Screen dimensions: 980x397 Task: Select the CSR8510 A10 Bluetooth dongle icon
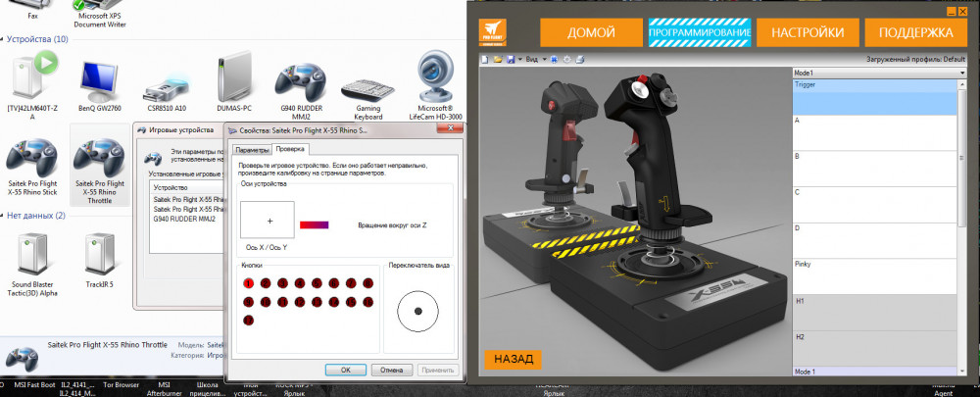[x=167, y=87]
